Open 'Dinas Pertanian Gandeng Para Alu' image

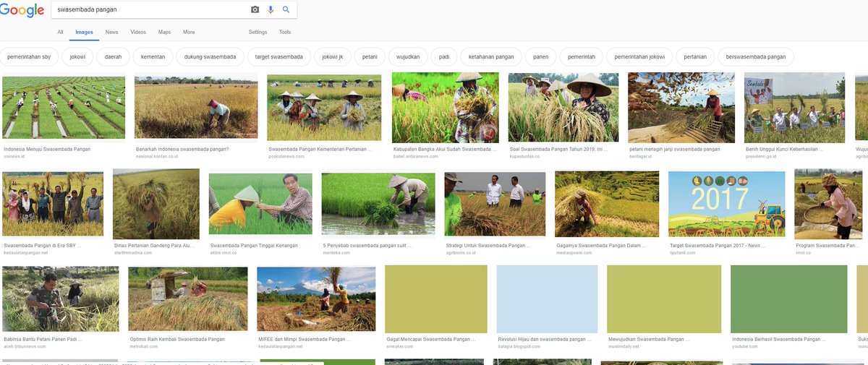click(x=156, y=204)
